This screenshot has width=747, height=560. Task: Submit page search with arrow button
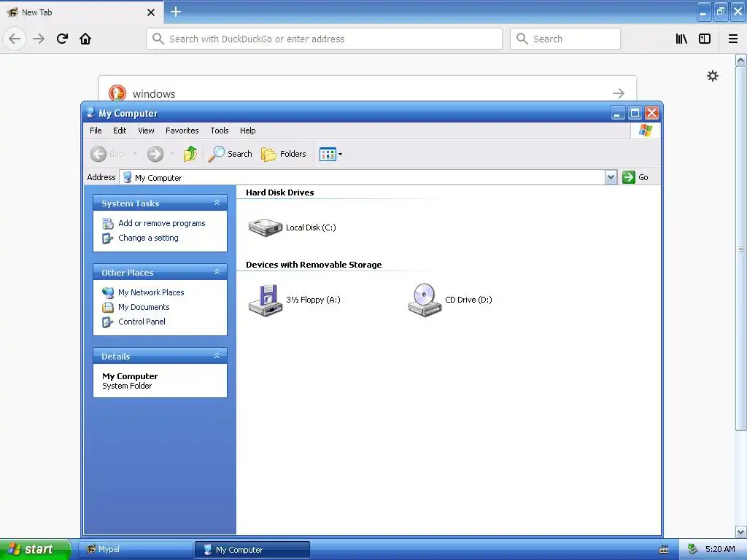tap(619, 93)
